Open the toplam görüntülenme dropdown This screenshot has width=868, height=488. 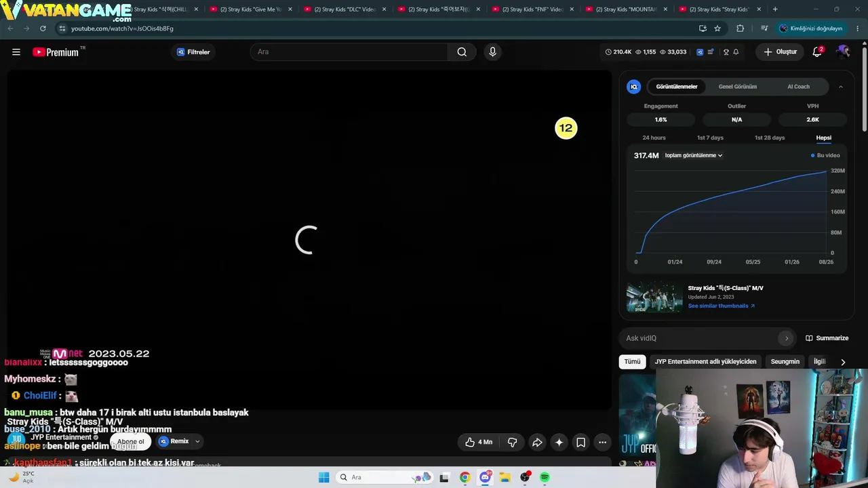point(693,155)
